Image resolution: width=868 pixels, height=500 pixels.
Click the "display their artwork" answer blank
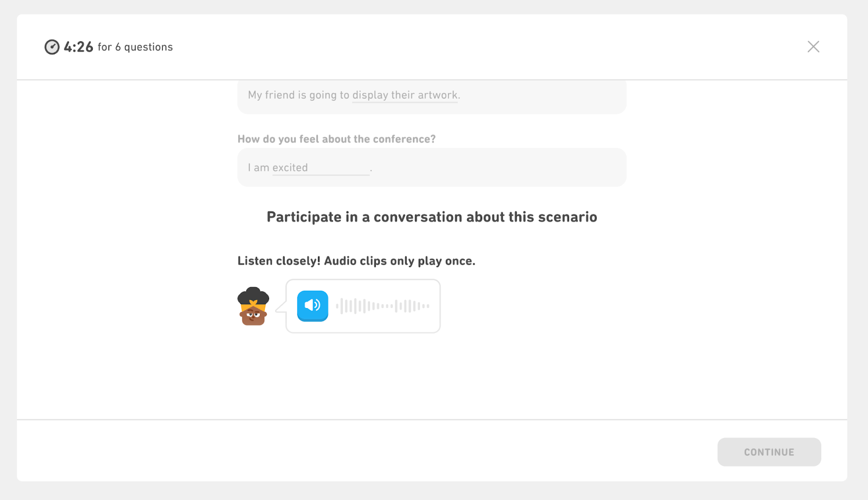pyautogui.click(x=405, y=95)
